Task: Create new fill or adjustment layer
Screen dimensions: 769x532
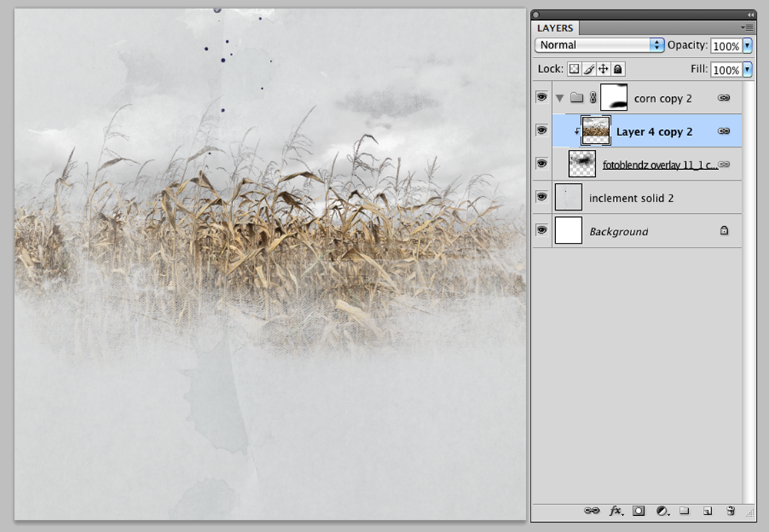Action: (x=663, y=511)
